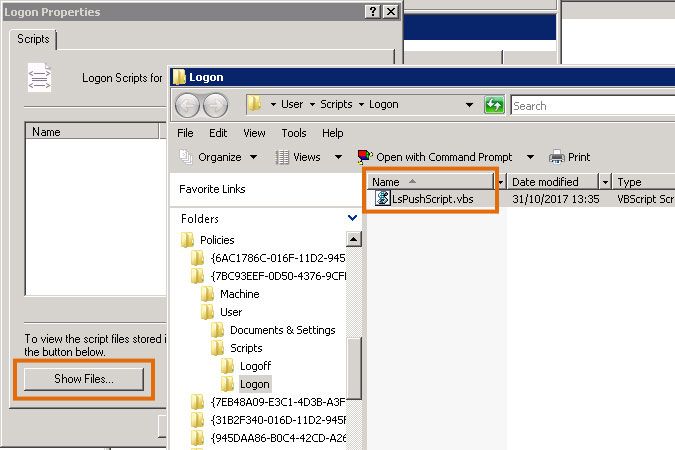Collapse the Folders pane chevron
675x450 pixels.
[x=352, y=218]
